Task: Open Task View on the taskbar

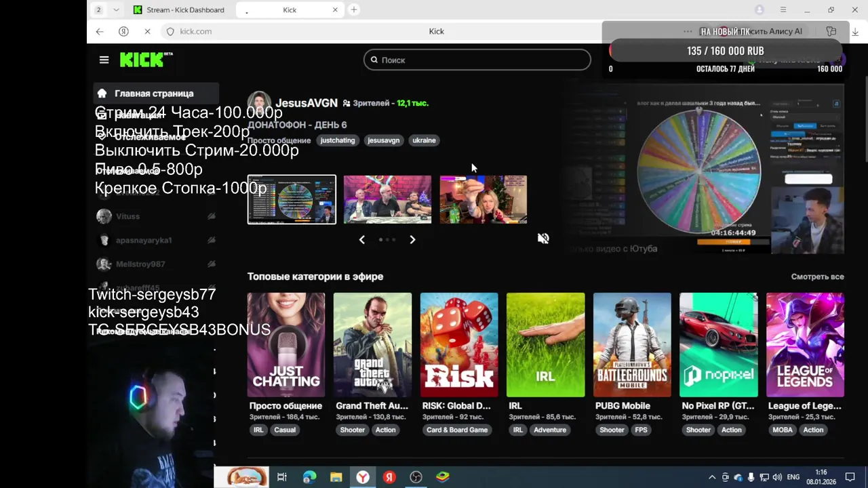Action: coord(282,477)
